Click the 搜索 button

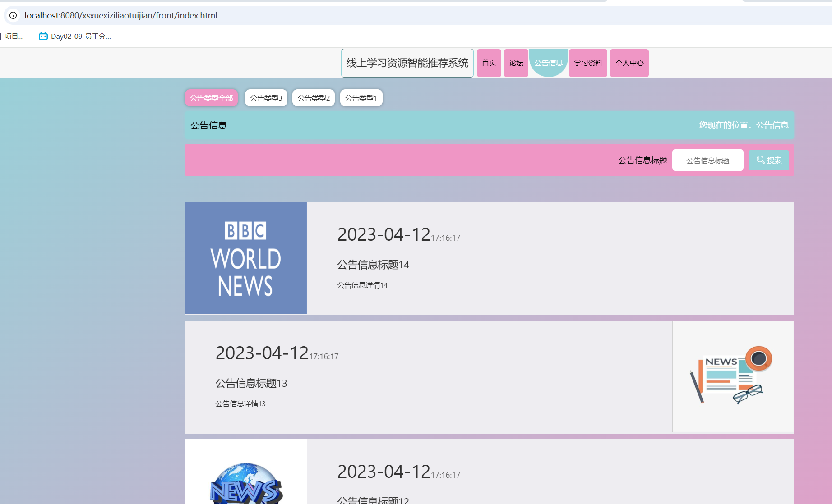pyautogui.click(x=769, y=160)
